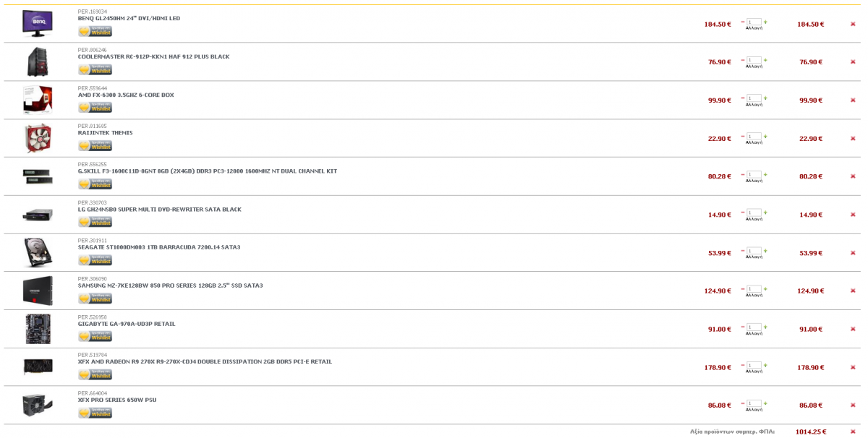Click quantity field for BENQ GL2450HM

point(754,22)
